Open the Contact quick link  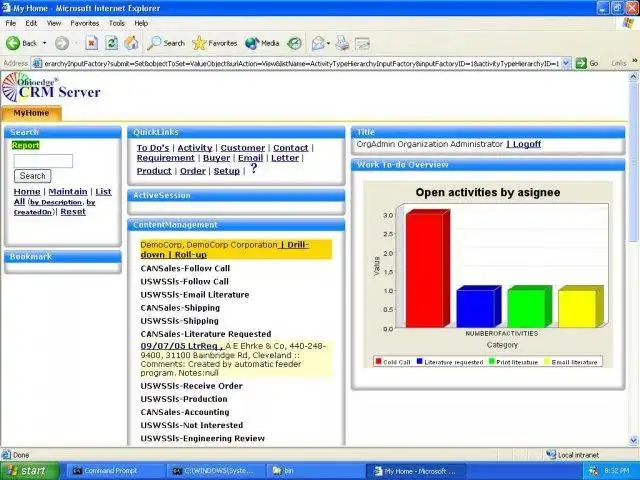click(291, 148)
